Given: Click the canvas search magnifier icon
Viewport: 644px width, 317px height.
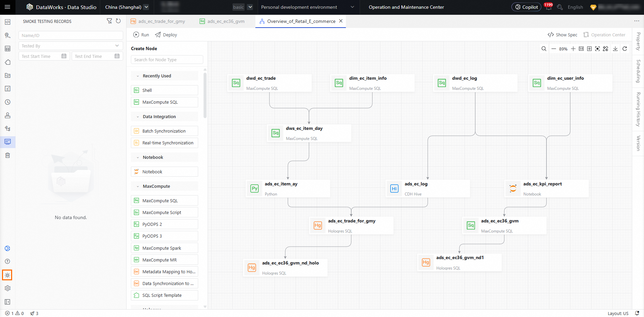Looking at the screenshot, I should (x=544, y=49).
